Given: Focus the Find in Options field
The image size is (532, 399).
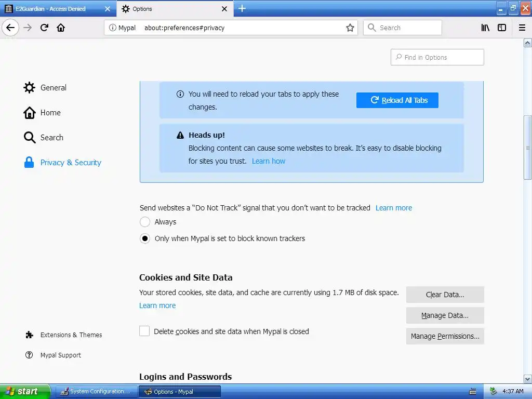Looking at the screenshot, I should 437,57.
